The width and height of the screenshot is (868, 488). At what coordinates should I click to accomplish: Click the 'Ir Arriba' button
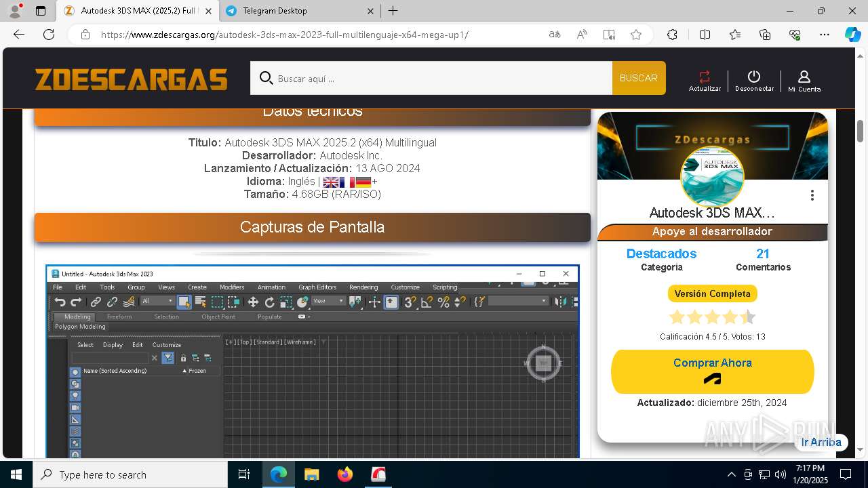pyautogui.click(x=821, y=442)
